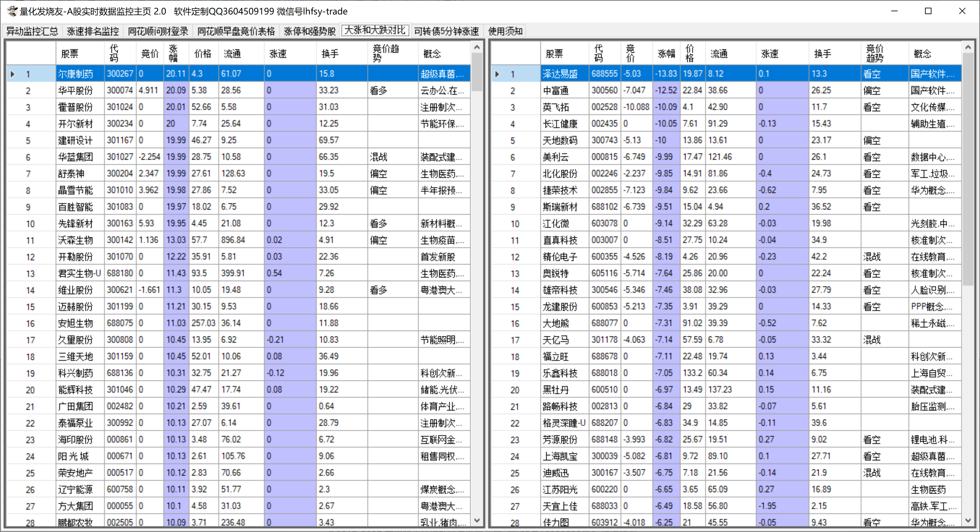The image size is (980, 532).
Task: Click 斯瑞新材 stock cell
Action: tap(565, 207)
